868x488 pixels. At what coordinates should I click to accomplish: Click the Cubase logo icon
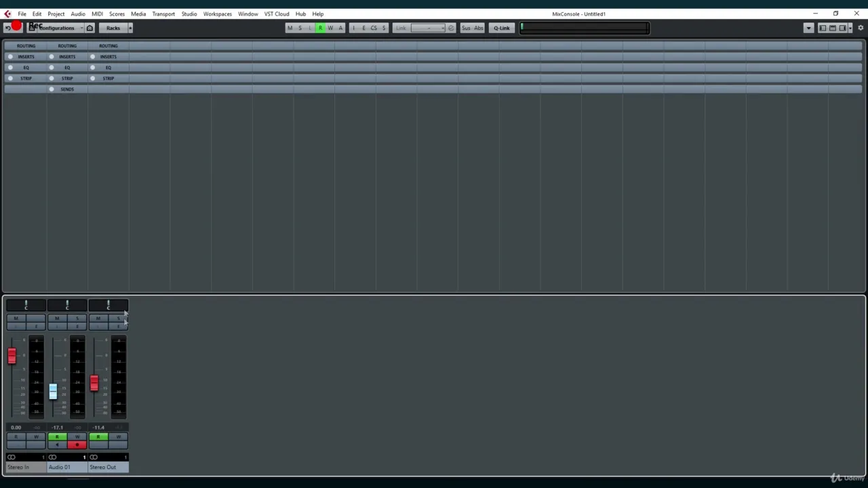tap(7, 14)
